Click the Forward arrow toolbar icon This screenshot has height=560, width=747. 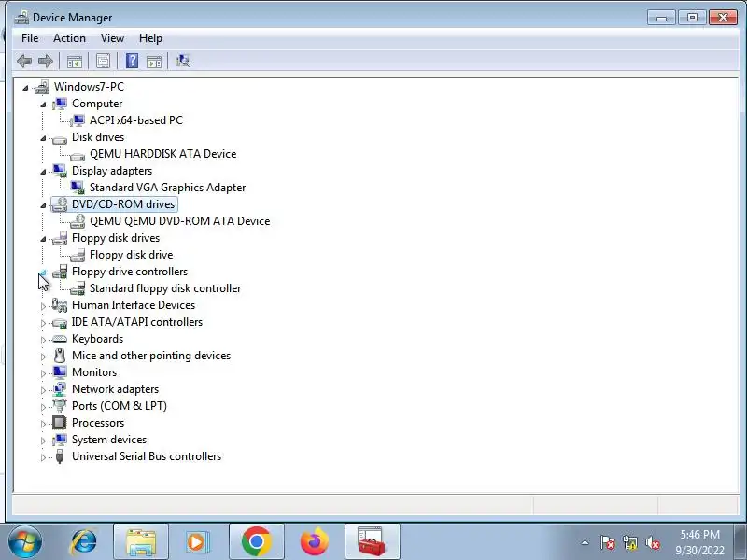tap(45, 61)
